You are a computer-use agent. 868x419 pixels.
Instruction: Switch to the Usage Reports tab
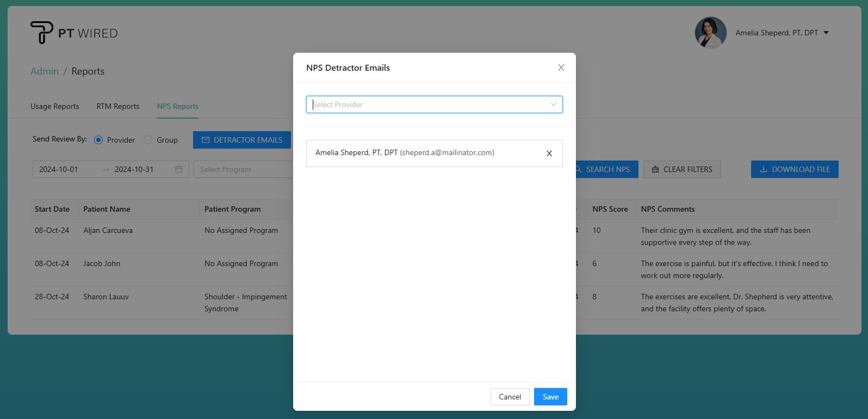click(x=55, y=106)
